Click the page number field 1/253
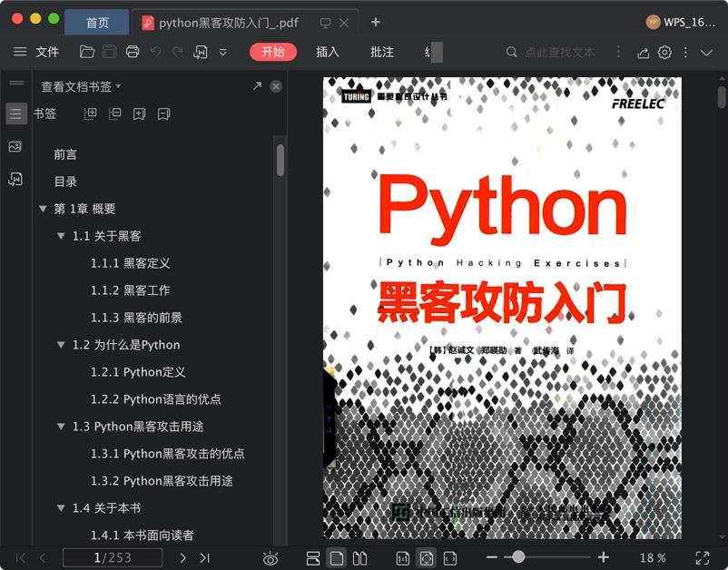The height and width of the screenshot is (570, 728). click(113, 557)
